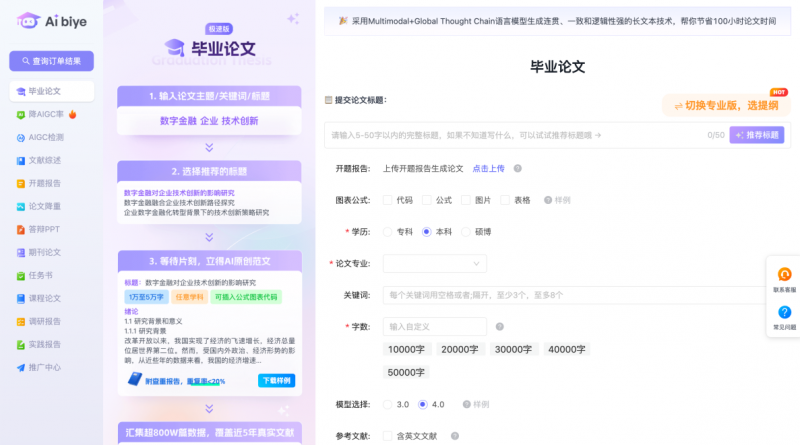Screen dimensions: 800x445
Task: Choose the 20000字 word count option
Action: (460, 350)
